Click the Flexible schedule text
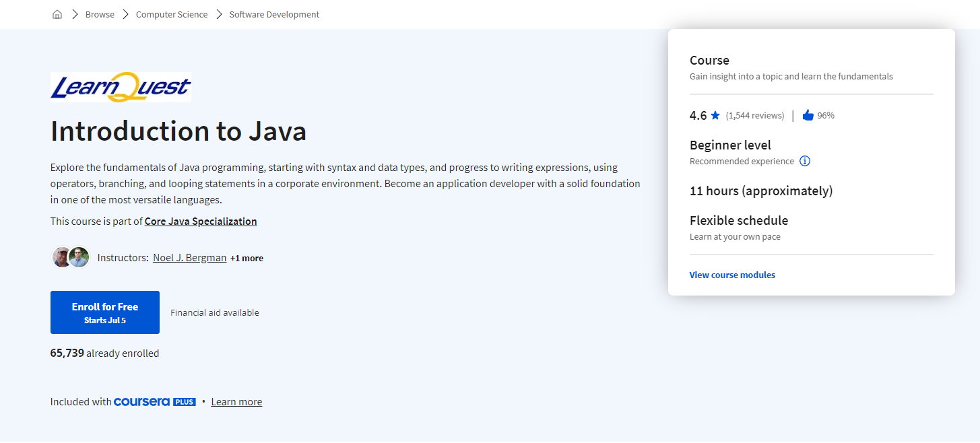This screenshot has width=980, height=443. click(739, 221)
